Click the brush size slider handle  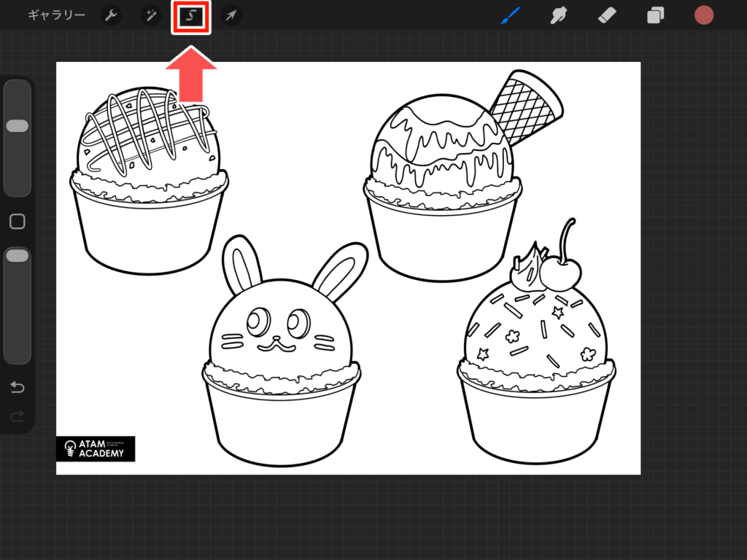[18, 126]
